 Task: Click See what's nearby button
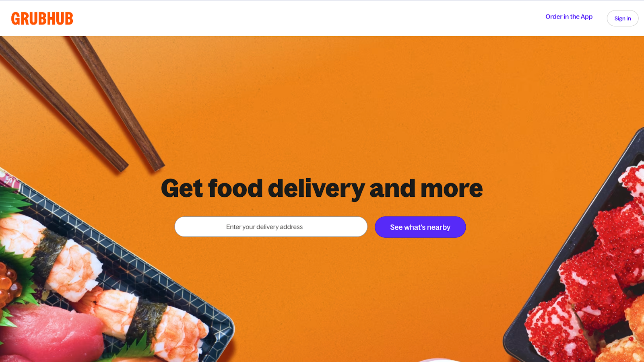[420, 227]
